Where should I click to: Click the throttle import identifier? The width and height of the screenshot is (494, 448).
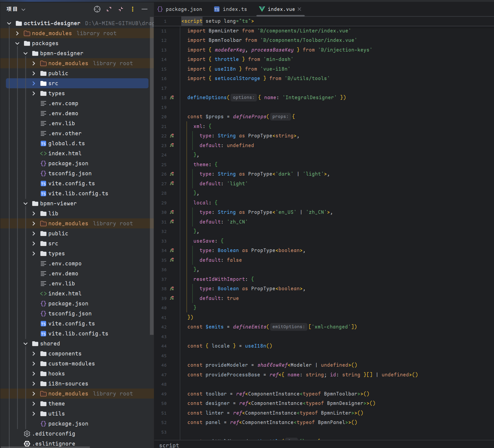(227, 59)
